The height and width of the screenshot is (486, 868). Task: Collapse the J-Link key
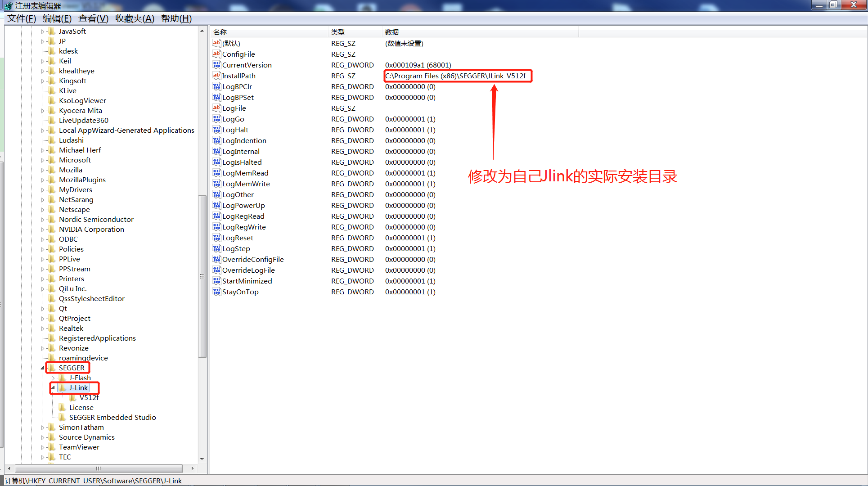(x=53, y=387)
